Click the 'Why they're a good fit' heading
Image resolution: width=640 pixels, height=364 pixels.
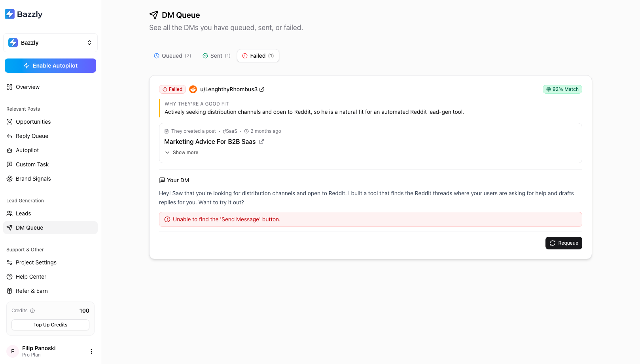(197, 104)
